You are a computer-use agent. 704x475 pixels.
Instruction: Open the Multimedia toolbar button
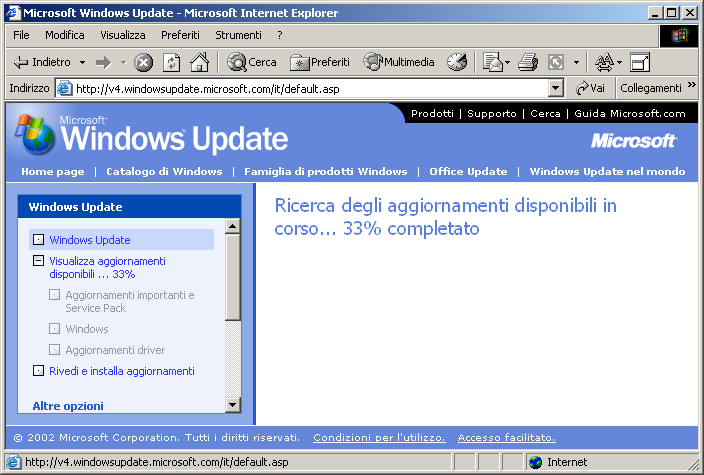pyautogui.click(x=399, y=62)
